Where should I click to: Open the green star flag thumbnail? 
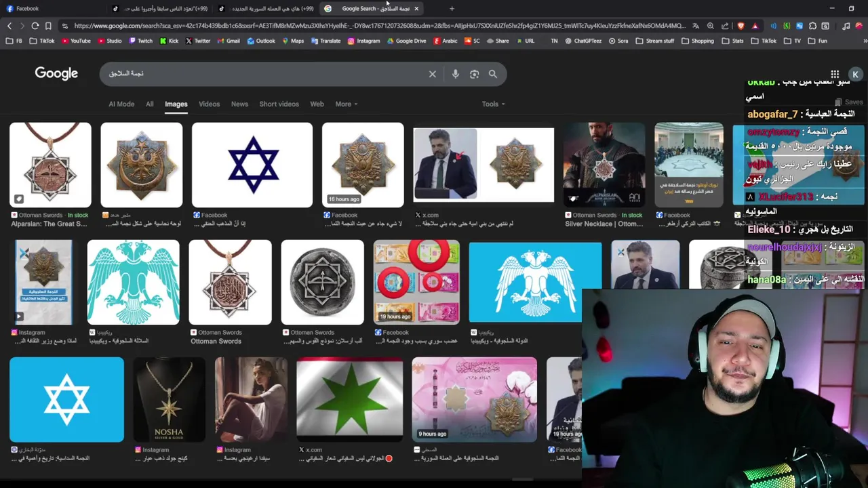[x=349, y=399]
